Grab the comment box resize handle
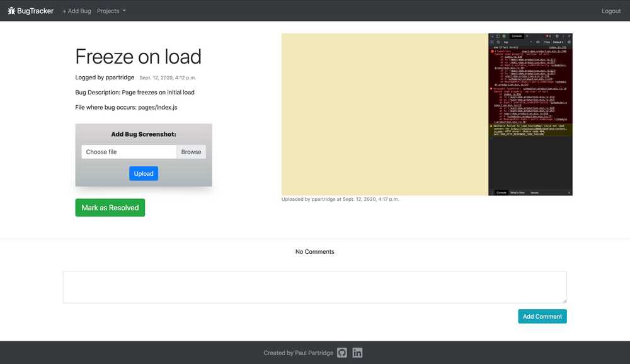The image size is (630, 364). (564, 301)
